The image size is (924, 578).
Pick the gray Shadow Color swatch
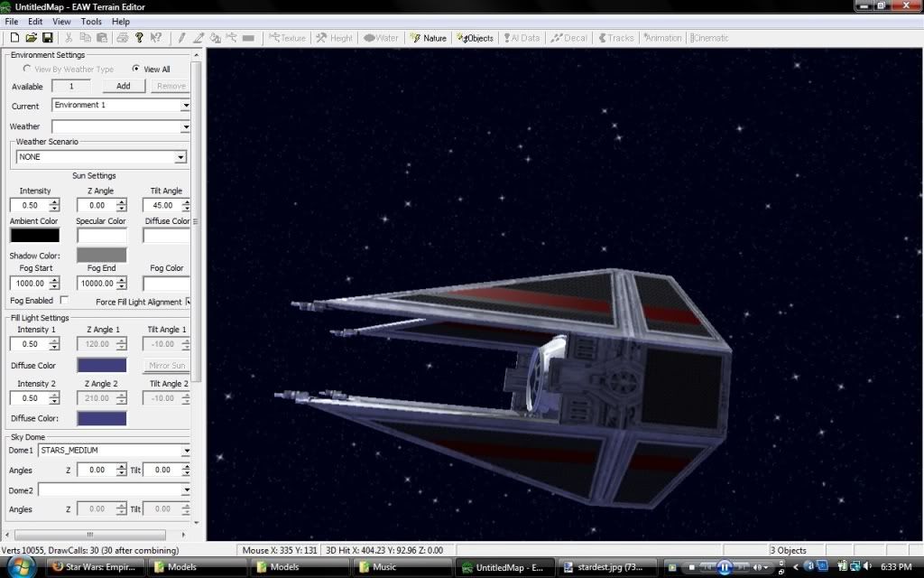(101, 255)
